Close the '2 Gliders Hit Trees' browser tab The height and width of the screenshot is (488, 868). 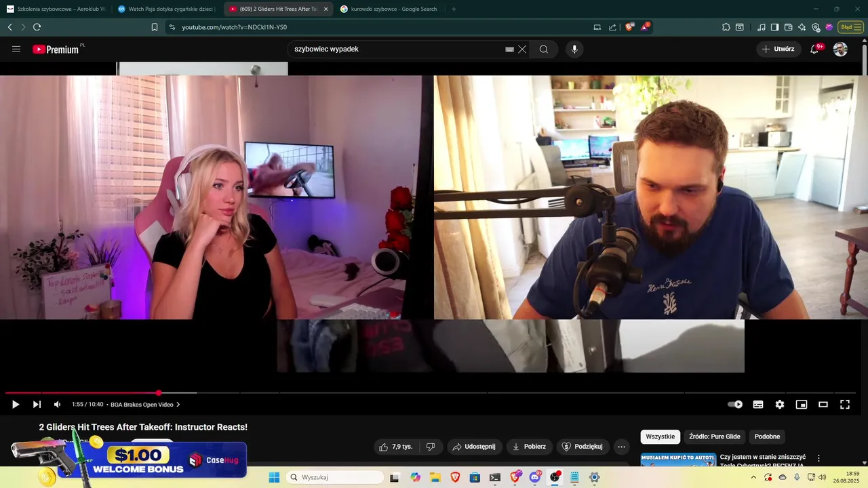[325, 9]
